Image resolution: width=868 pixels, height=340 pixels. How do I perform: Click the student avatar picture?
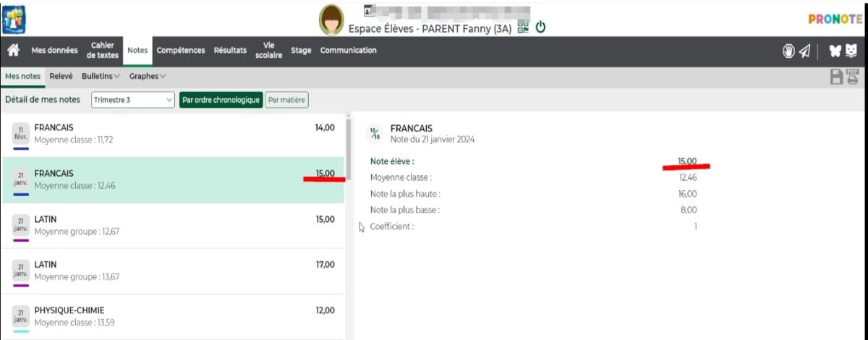click(332, 20)
